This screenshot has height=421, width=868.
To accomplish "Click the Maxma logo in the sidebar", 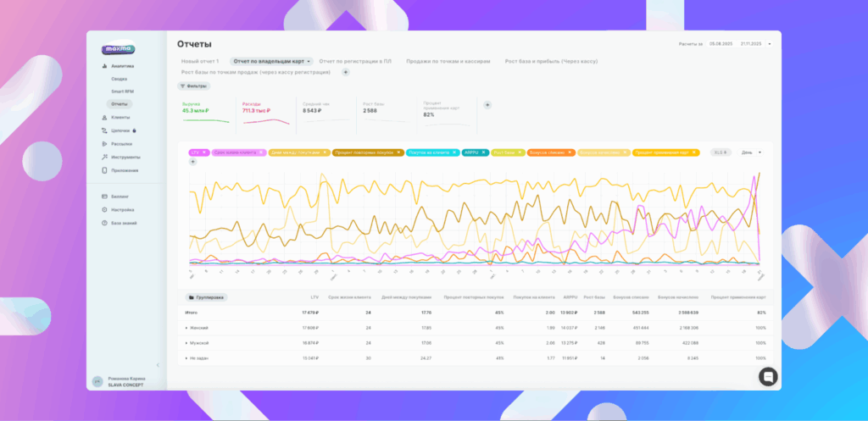I will (x=117, y=50).
